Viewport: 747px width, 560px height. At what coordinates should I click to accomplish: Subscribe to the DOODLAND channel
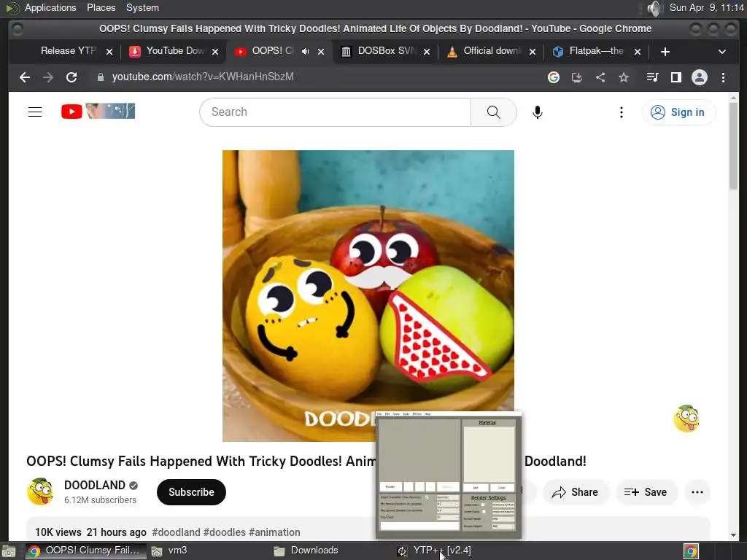click(191, 492)
